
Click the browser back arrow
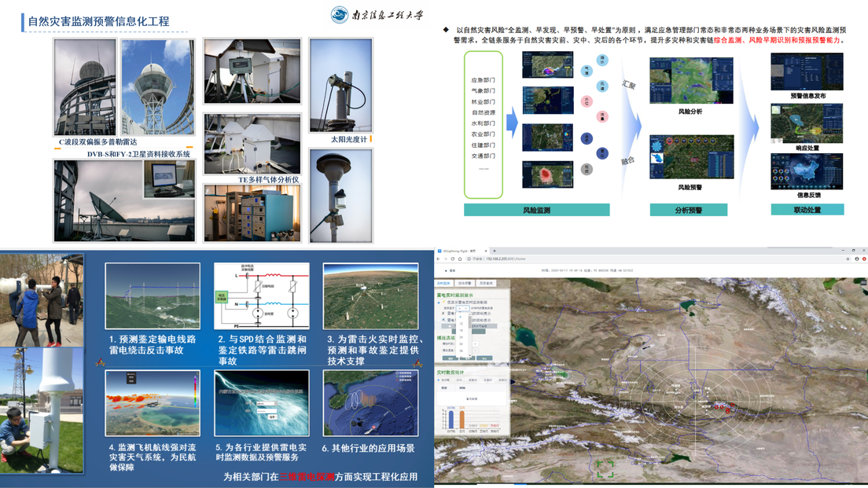pyautogui.click(x=439, y=259)
